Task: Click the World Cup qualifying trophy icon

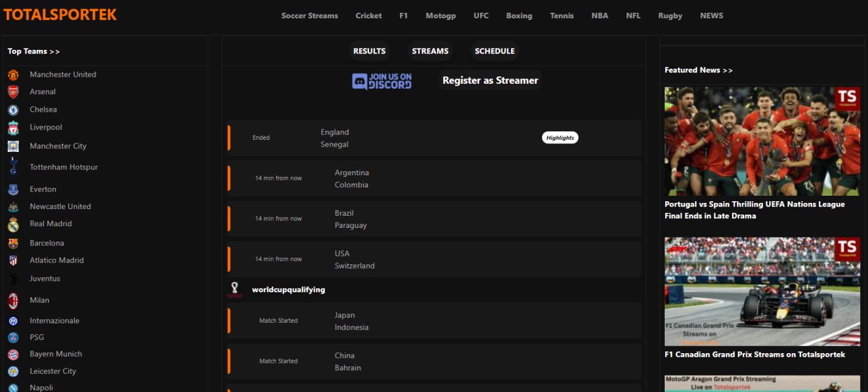Action: click(x=234, y=289)
